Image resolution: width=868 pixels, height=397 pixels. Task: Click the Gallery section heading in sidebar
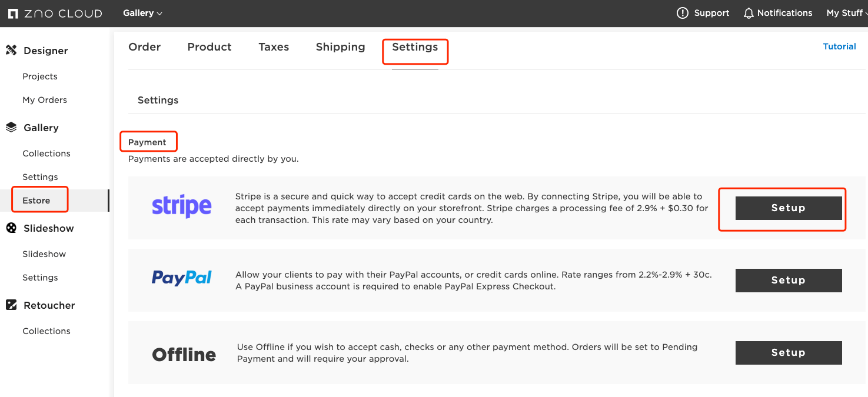point(41,128)
